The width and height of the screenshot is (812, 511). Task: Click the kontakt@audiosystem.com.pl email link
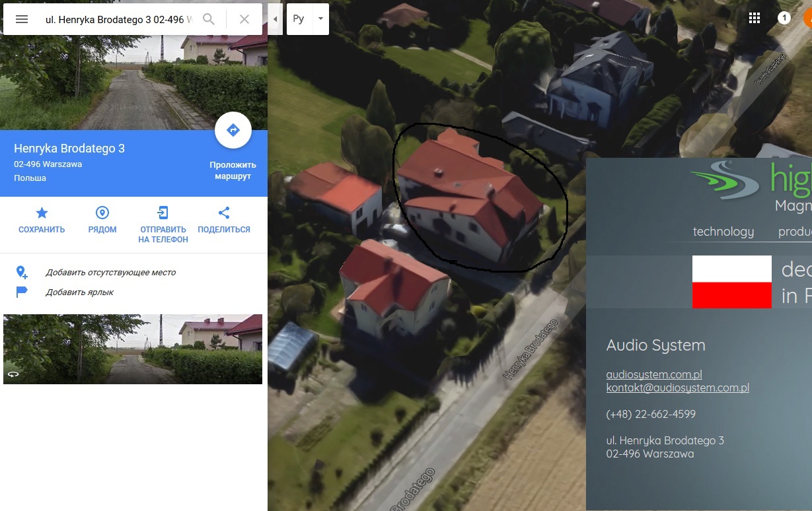pyautogui.click(x=678, y=388)
